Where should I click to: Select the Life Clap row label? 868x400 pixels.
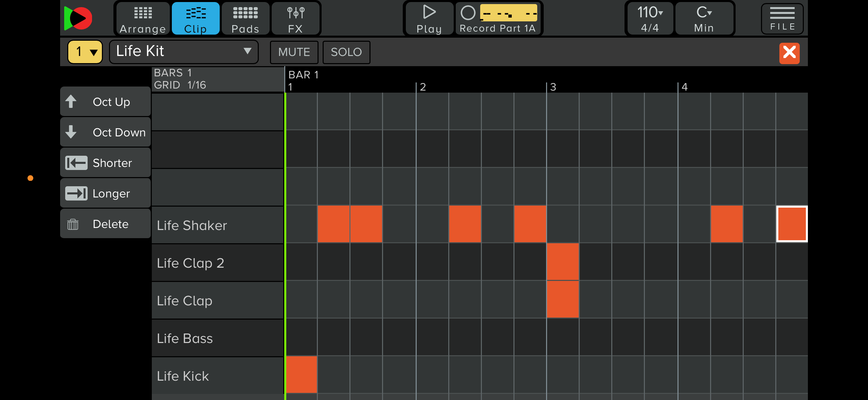click(218, 300)
